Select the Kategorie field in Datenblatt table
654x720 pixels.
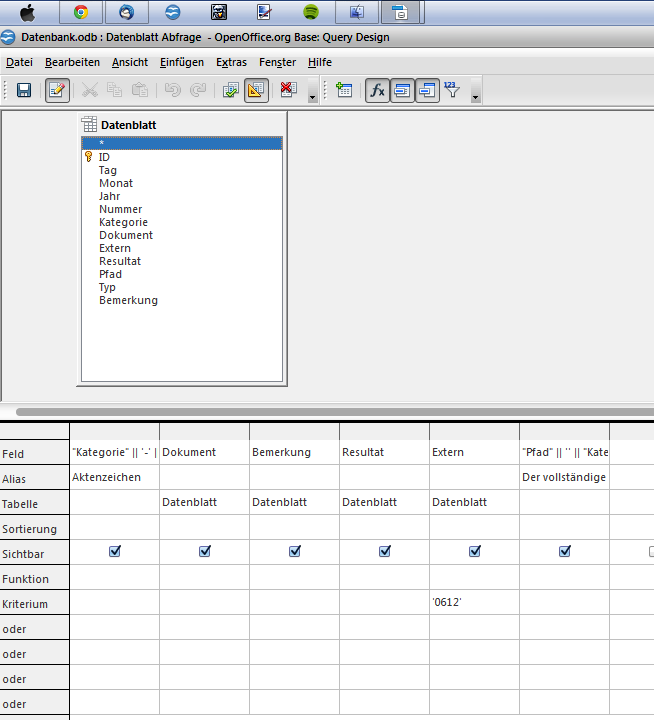tap(123, 222)
